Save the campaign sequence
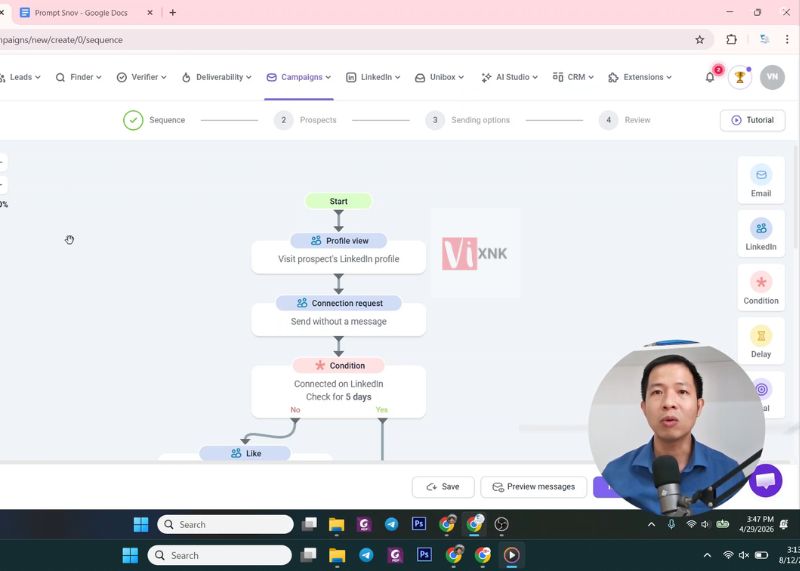 (443, 487)
